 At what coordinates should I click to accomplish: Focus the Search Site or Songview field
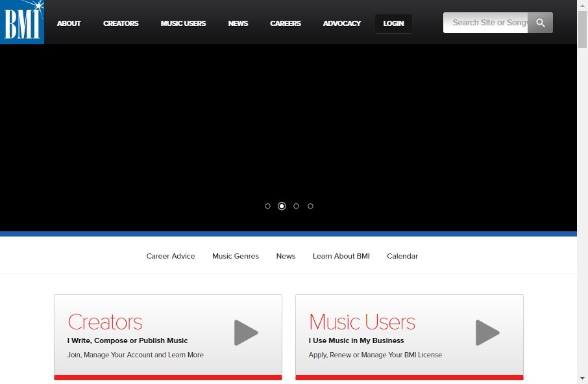click(485, 23)
